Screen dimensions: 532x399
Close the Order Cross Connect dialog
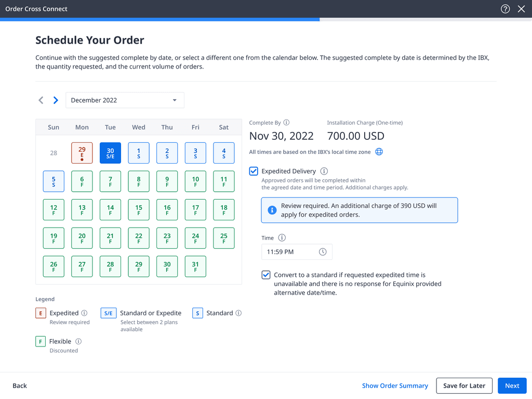coord(522,9)
